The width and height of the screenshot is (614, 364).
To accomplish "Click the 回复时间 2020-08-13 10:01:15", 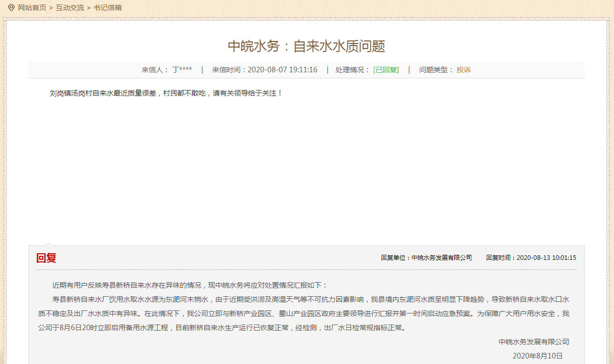I will tap(531, 258).
